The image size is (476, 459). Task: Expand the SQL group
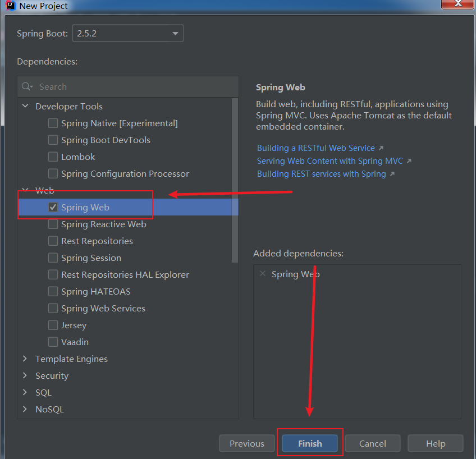coord(25,393)
